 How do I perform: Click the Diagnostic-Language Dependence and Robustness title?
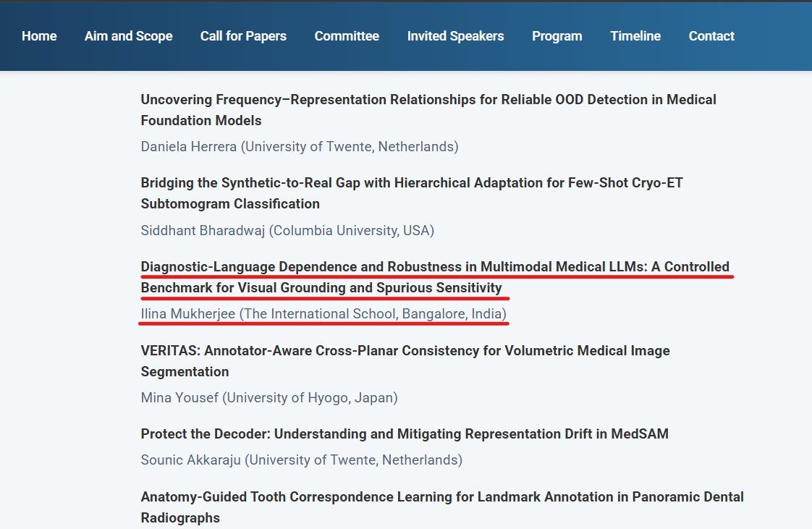pyautogui.click(x=435, y=277)
